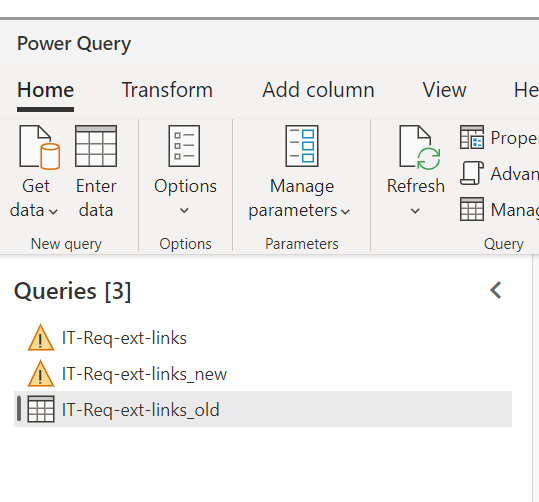Click the Advanced editor label

(x=514, y=174)
